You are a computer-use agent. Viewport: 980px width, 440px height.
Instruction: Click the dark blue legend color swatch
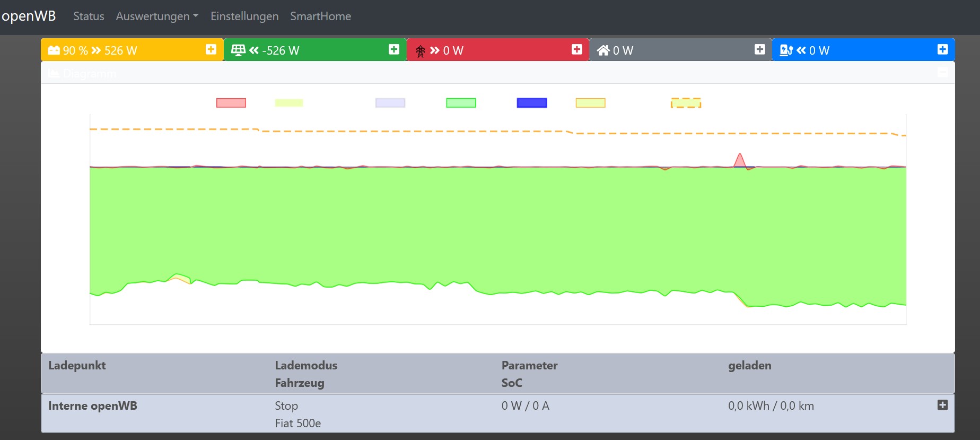(x=532, y=103)
